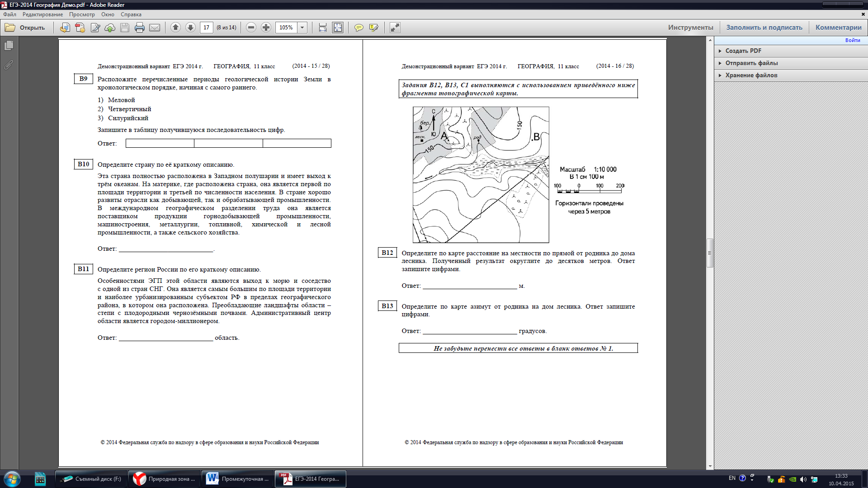Click the safely remove hardware tray icon
Image resolution: width=868 pixels, height=488 pixels.
point(770,479)
